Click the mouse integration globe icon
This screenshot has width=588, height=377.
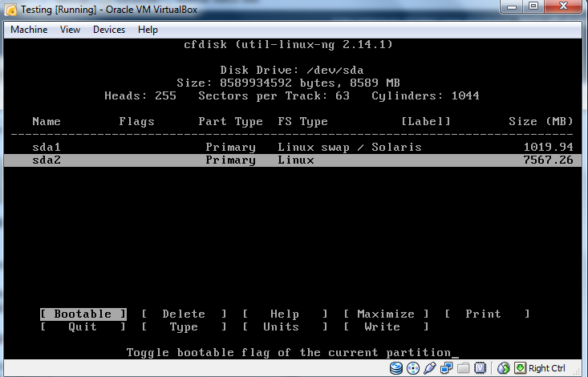(x=503, y=368)
